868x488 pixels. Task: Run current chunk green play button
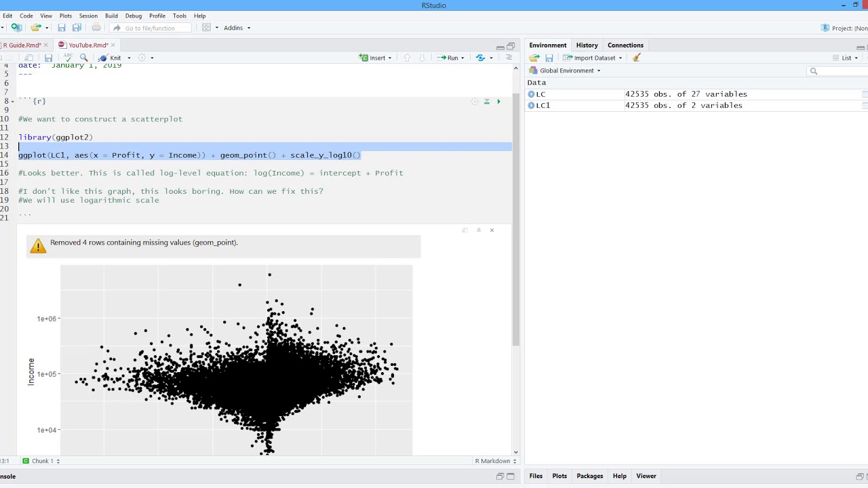click(498, 102)
